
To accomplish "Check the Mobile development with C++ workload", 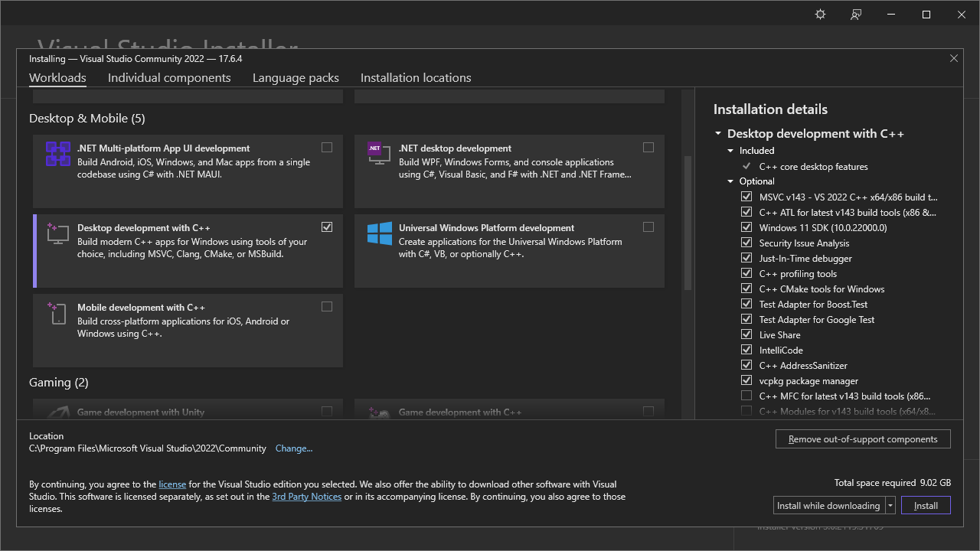I will click(327, 307).
